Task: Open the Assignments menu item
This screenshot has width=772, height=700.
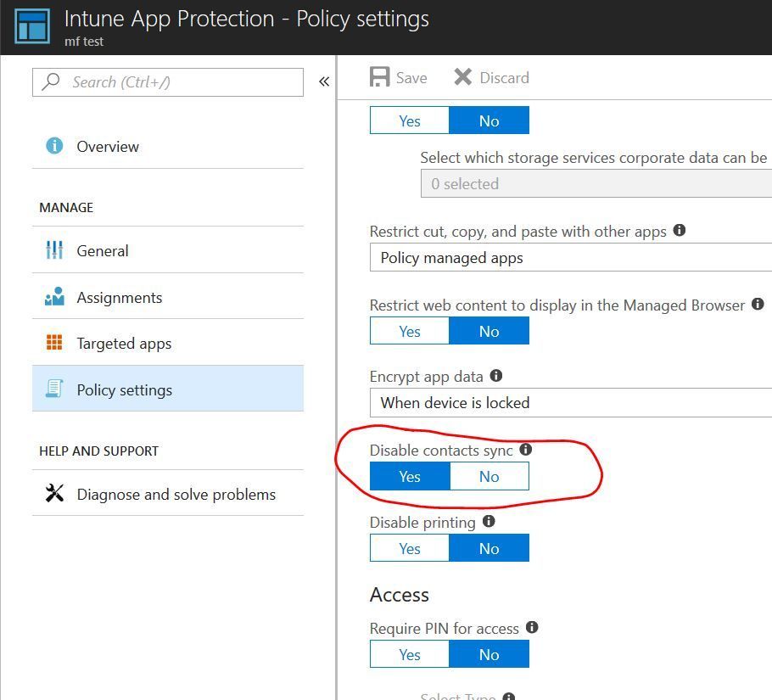Action: tap(168, 297)
